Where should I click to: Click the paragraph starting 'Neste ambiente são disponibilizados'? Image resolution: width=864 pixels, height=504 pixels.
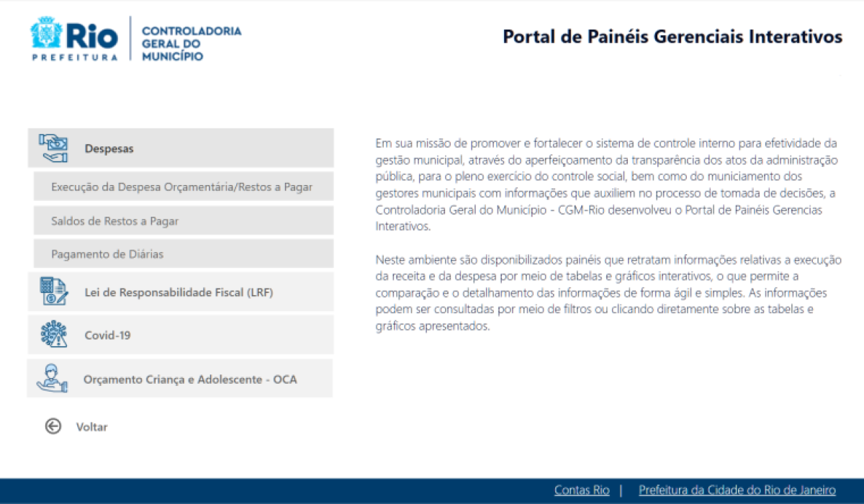tap(608, 292)
